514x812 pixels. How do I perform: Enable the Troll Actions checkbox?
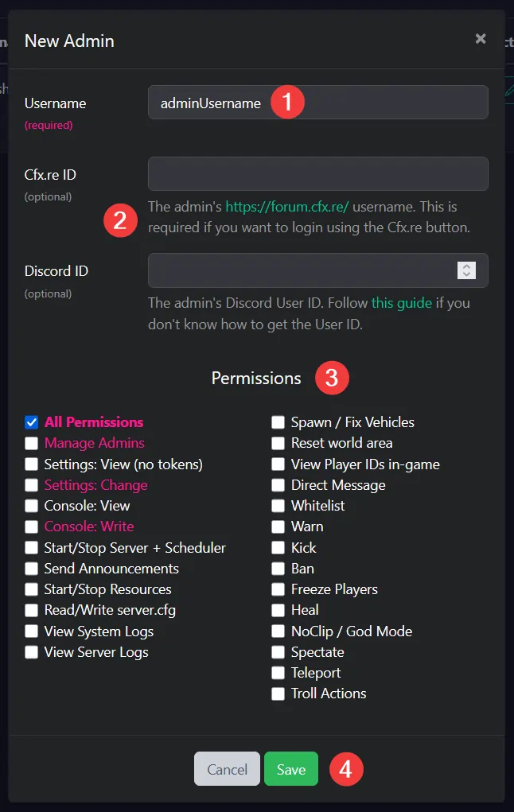click(278, 694)
